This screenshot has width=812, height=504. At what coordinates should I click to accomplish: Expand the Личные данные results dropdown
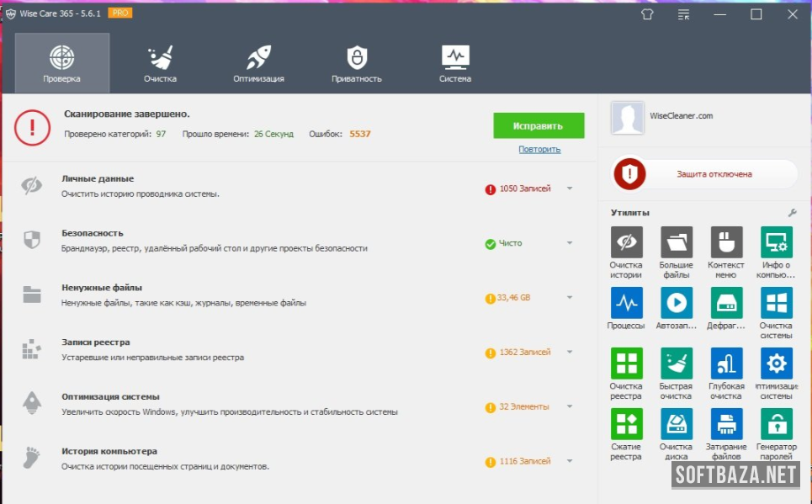coord(570,188)
